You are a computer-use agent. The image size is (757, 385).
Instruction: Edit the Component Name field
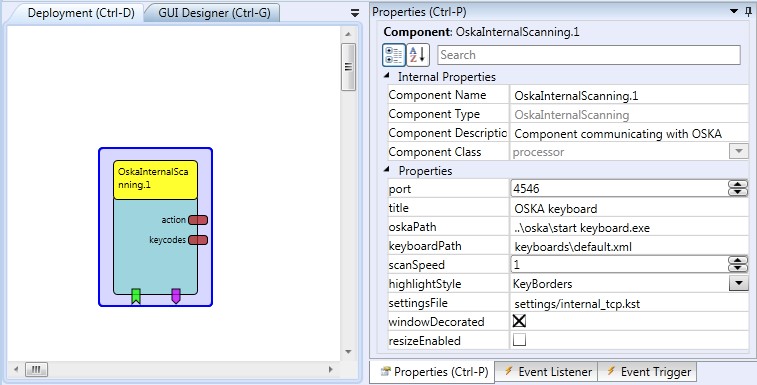pyautogui.click(x=629, y=95)
